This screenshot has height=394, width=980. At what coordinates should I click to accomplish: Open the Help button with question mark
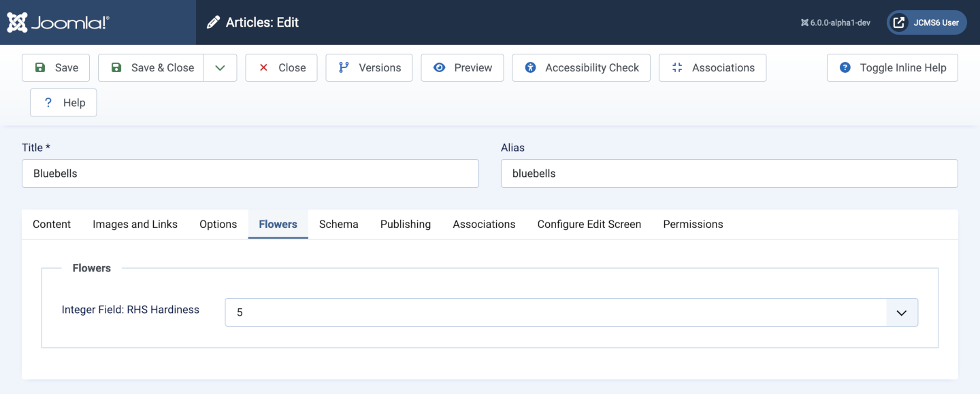tap(63, 103)
